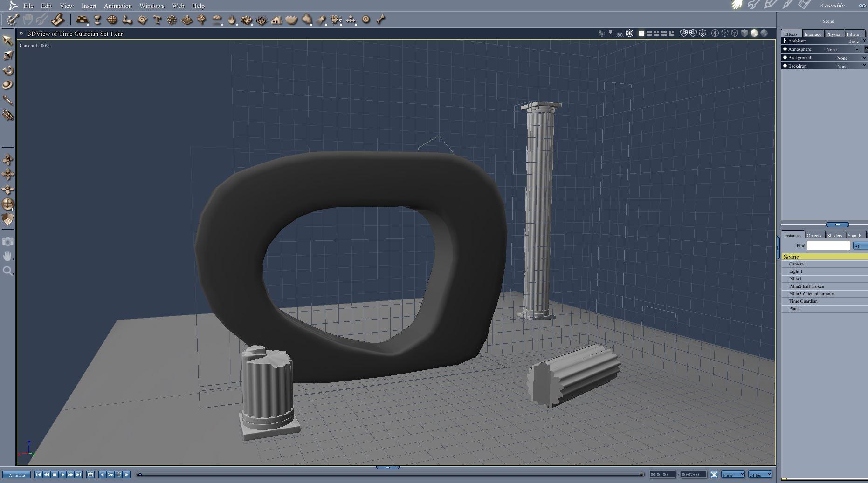The width and height of the screenshot is (868, 483).
Task: Switch to the Objects tab
Action: (x=814, y=235)
